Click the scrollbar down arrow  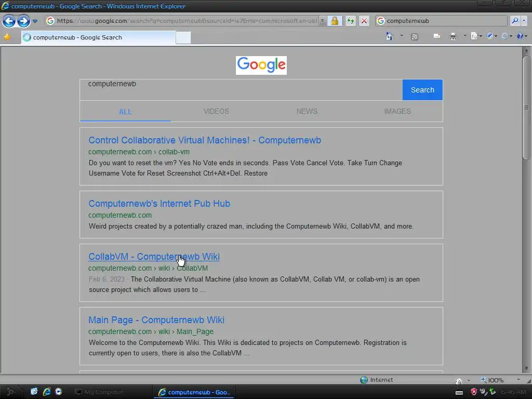click(526, 368)
